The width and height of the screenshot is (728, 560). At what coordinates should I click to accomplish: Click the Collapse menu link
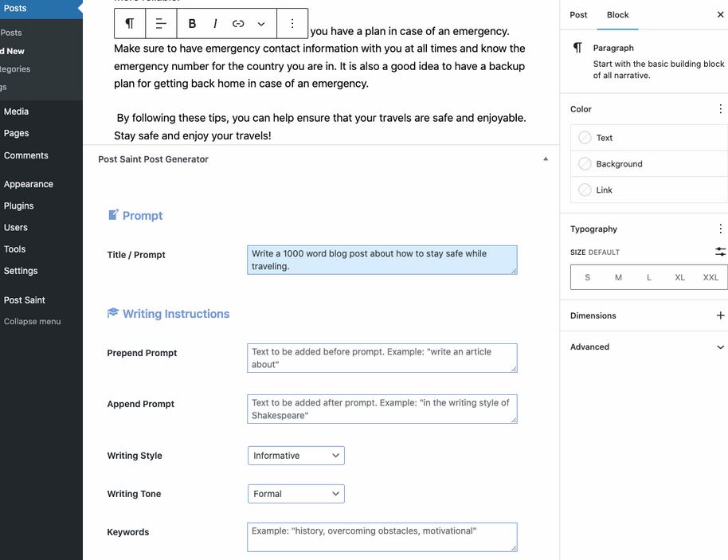32,322
